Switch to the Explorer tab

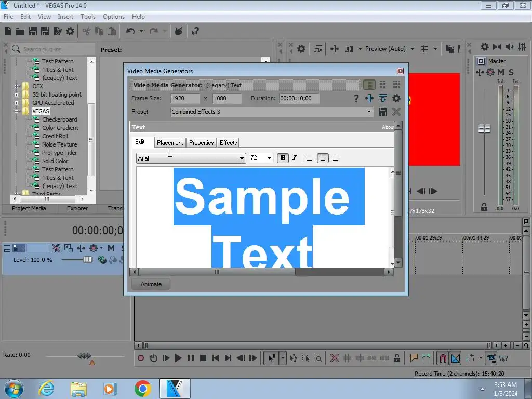77,208
